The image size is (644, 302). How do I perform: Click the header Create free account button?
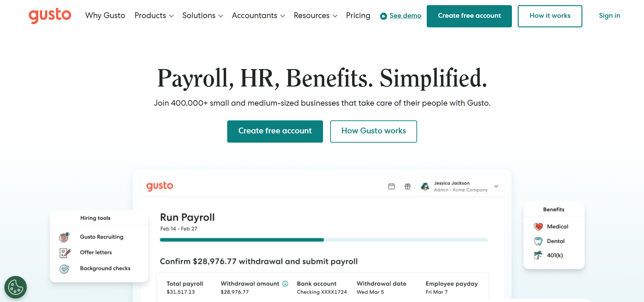[x=469, y=16]
